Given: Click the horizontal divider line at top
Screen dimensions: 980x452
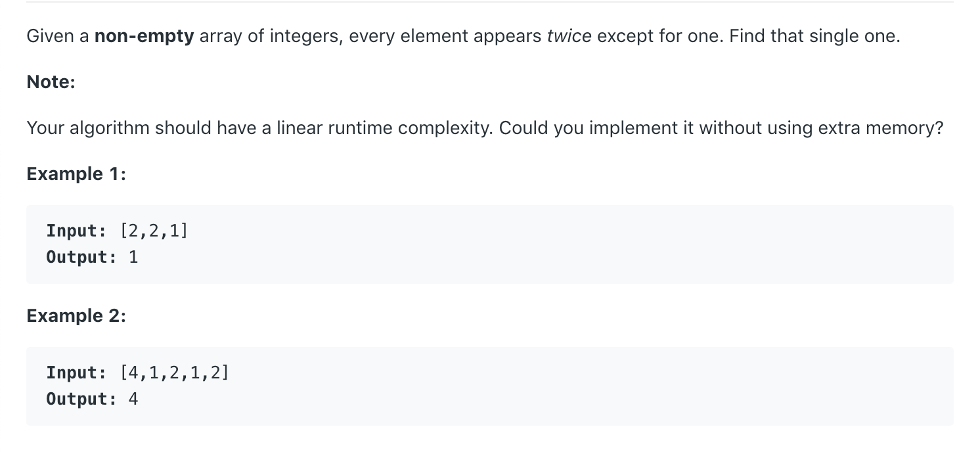Looking at the screenshot, I should [x=490, y=2].
